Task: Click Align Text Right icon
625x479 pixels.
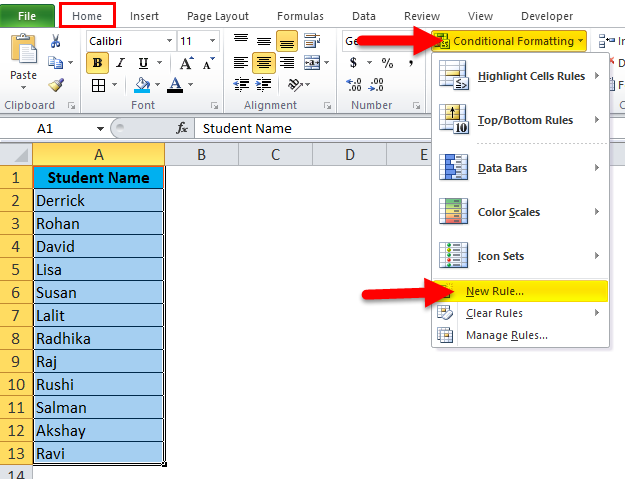Action: (x=287, y=63)
